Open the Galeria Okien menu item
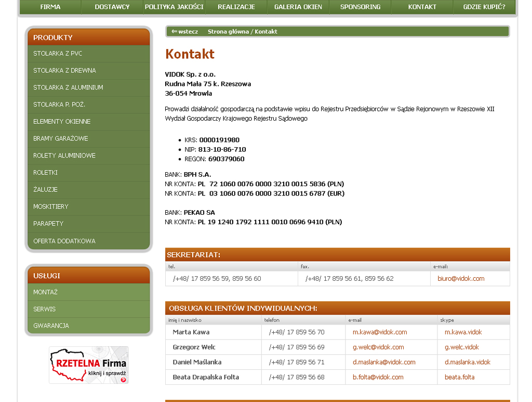532x402 pixels. (x=298, y=7)
